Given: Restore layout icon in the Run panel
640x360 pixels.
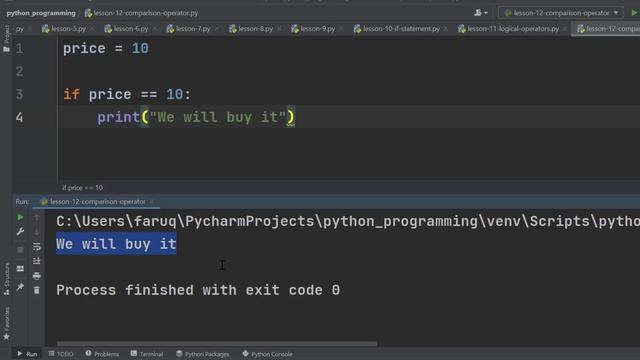Looking at the screenshot, I should [20, 269].
